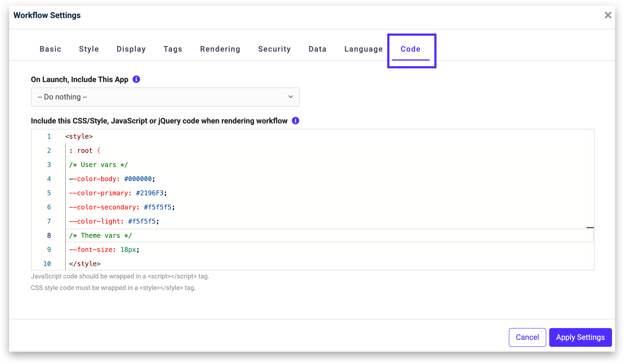
Task: Open the Security tab
Action: pyautogui.click(x=274, y=49)
